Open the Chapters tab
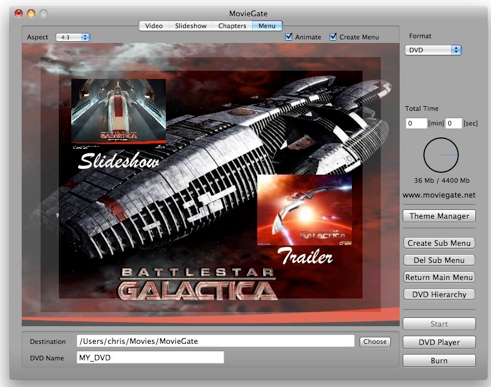The image size is (491, 387). coord(232,26)
